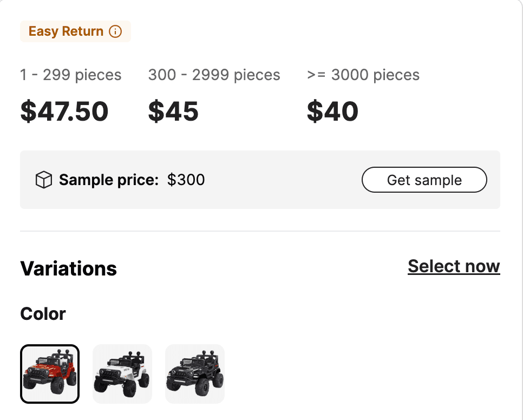Click the Get sample button
Screen dimensions: 523x420
pyautogui.click(x=424, y=180)
